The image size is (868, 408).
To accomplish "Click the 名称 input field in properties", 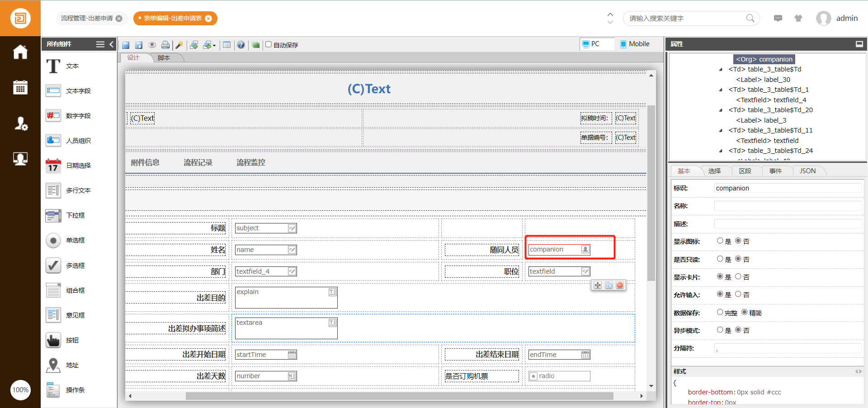I will tap(788, 206).
